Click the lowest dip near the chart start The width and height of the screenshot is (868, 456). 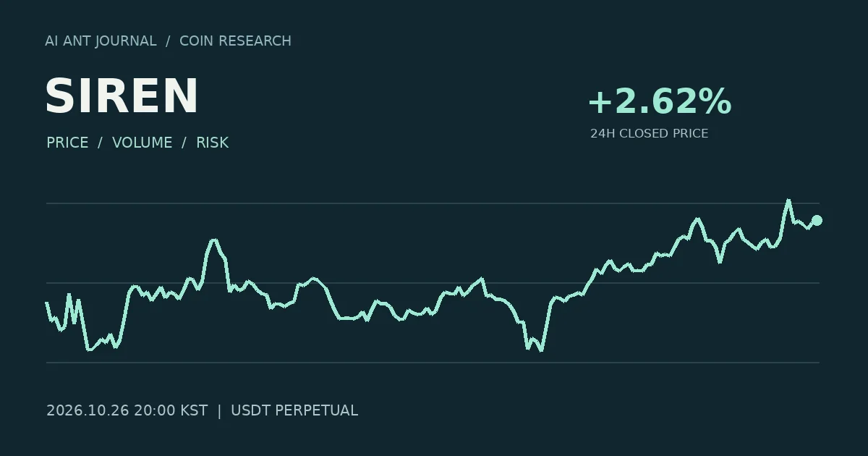[x=89, y=350]
